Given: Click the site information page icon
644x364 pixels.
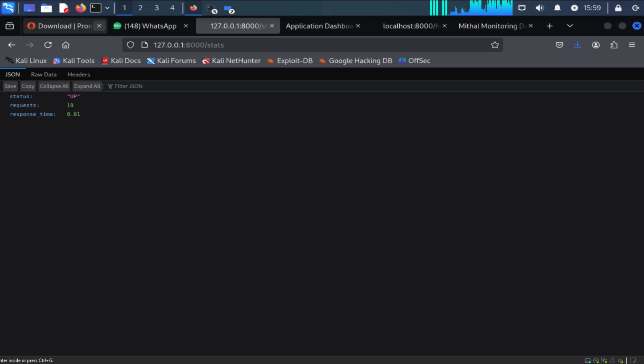Looking at the screenshot, I should 144,45.
